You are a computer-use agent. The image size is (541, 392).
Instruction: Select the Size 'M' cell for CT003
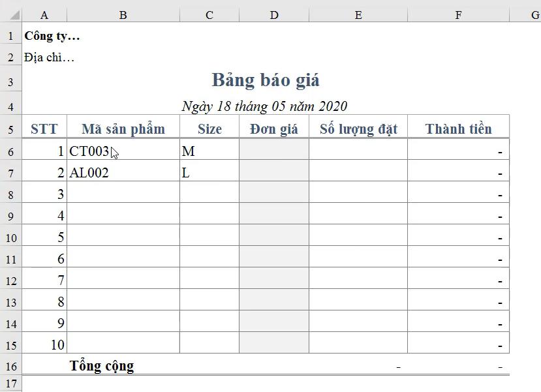click(x=209, y=151)
